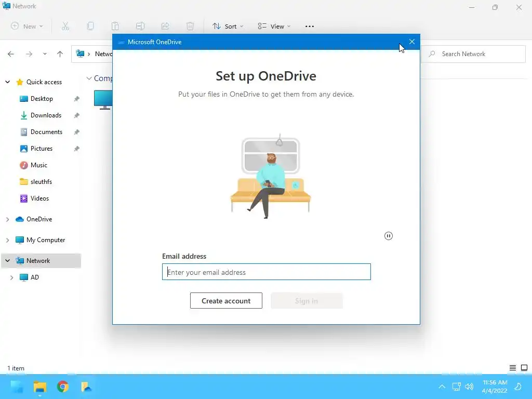Switch to details view icon in status bar
This screenshot has height=399, width=532.
(513, 368)
